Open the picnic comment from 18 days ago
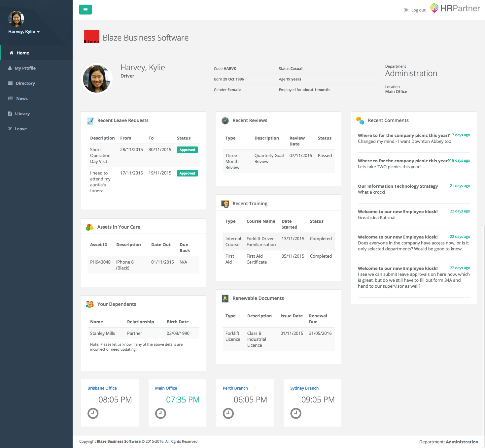 [404, 161]
